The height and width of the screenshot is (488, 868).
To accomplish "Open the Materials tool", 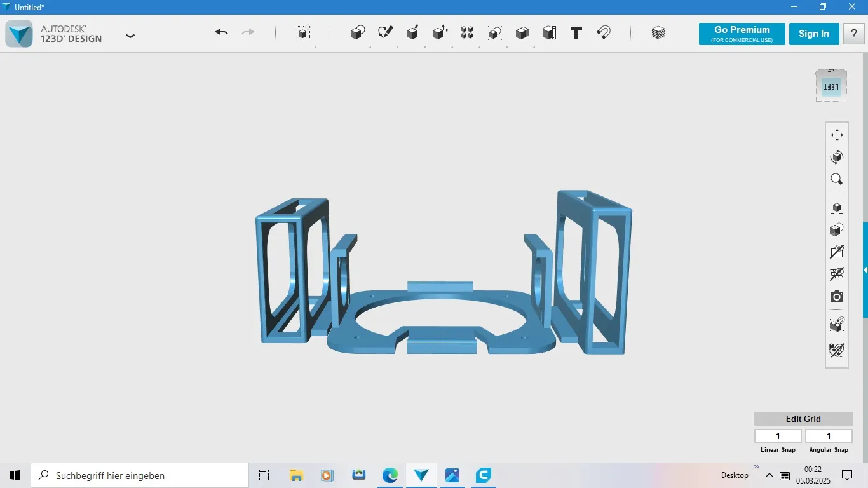I will tap(658, 33).
